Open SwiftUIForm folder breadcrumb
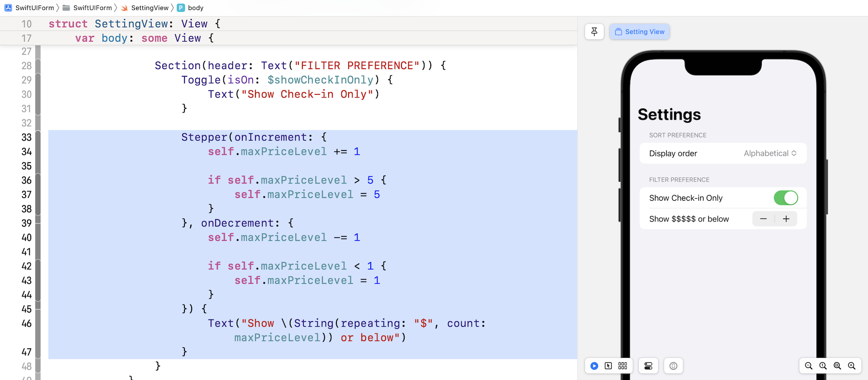 pos(92,8)
